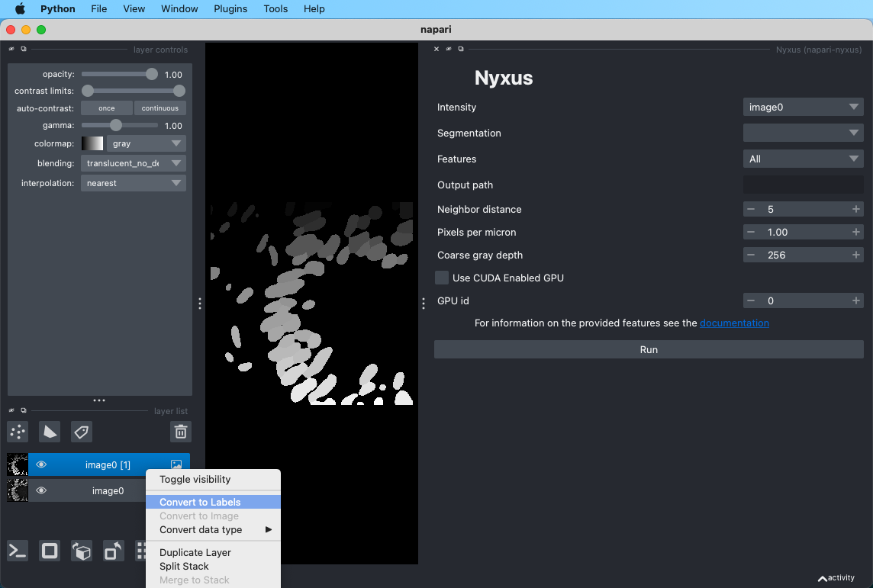
Task: Open the Segmentation layer dropdown
Action: (803, 133)
